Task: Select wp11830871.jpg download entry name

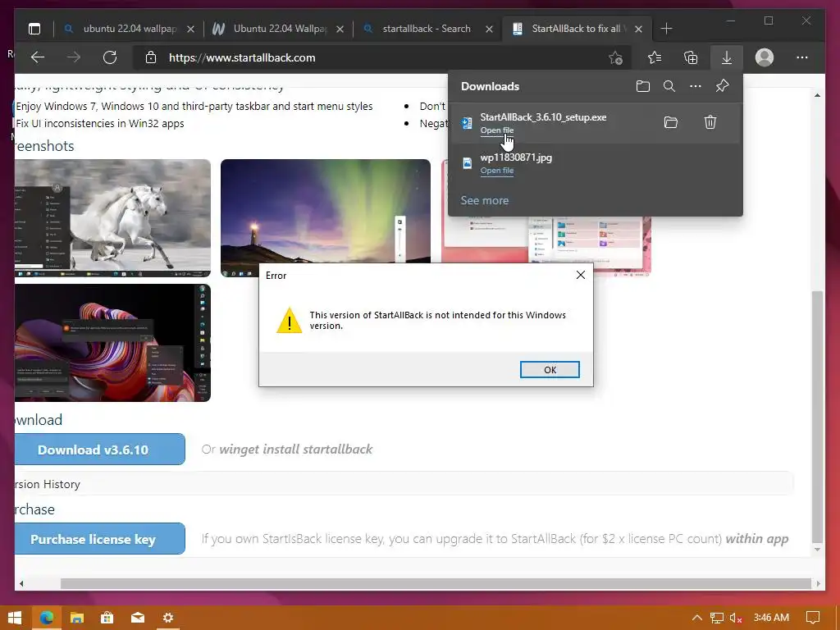Action: pyautogui.click(x=516, y=157)
